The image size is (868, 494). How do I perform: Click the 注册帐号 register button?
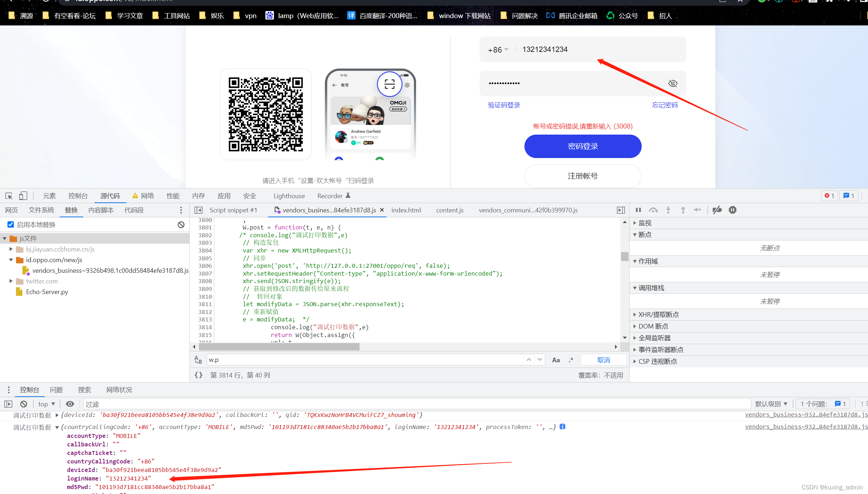pos(583,176)
